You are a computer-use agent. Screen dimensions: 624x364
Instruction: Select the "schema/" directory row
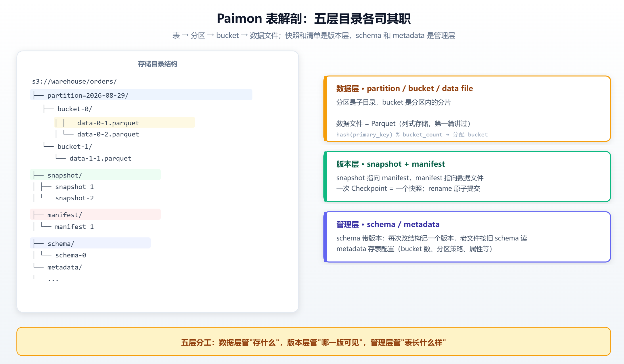click(90, 243)
